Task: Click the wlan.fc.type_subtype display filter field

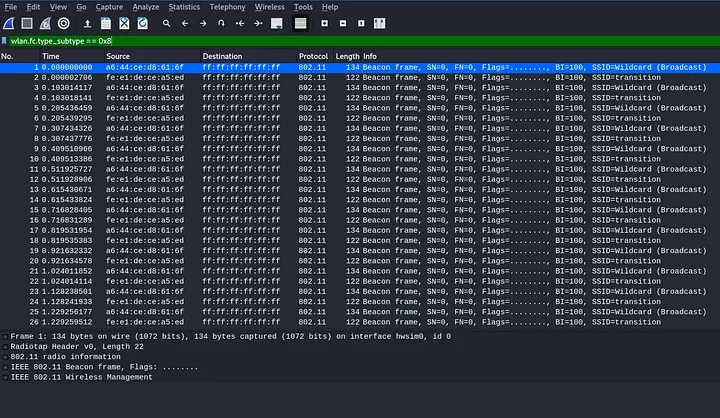Action: point(300,40)
